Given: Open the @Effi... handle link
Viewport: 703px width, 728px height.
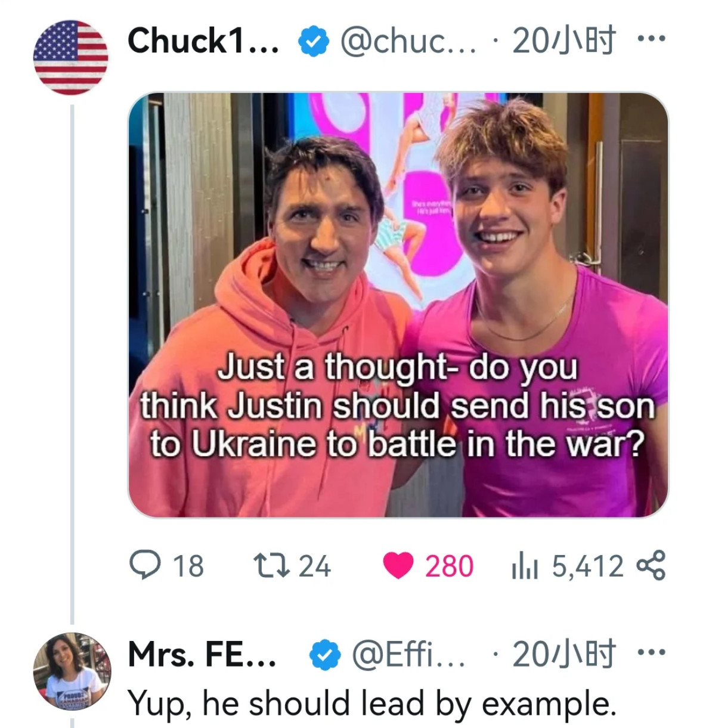Looking at the screenshot, I should point(408,655).
